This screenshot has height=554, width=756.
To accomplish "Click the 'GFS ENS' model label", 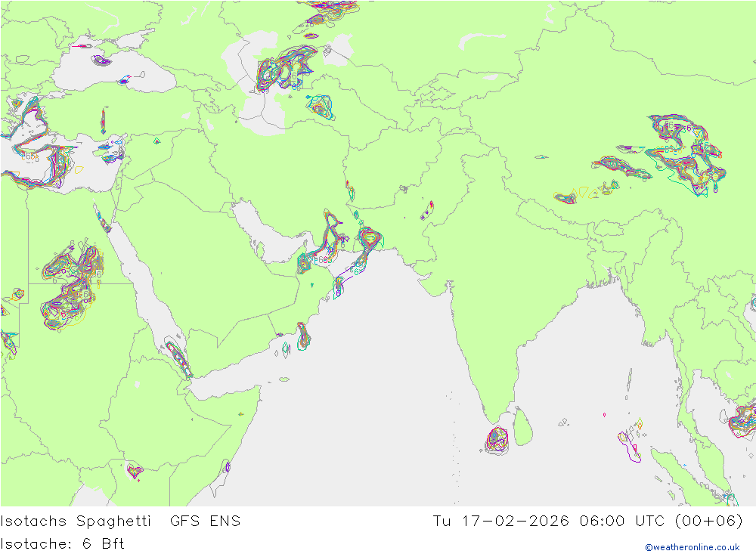I will [x=206, y=522].
